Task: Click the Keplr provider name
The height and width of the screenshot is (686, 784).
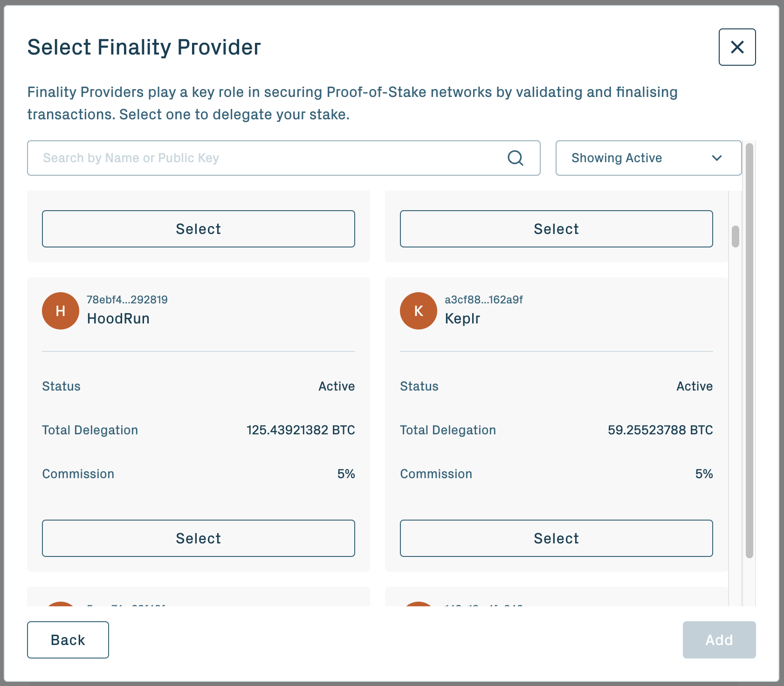Action: pos(462,319)
